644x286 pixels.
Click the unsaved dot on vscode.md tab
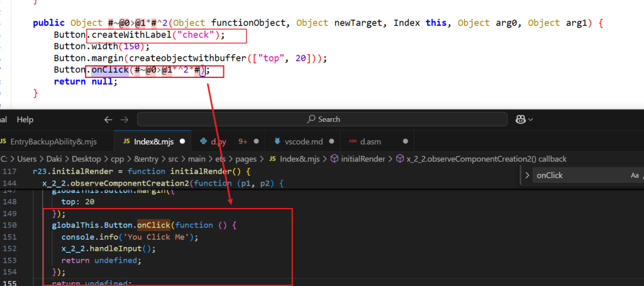click(x=331, y=141)
